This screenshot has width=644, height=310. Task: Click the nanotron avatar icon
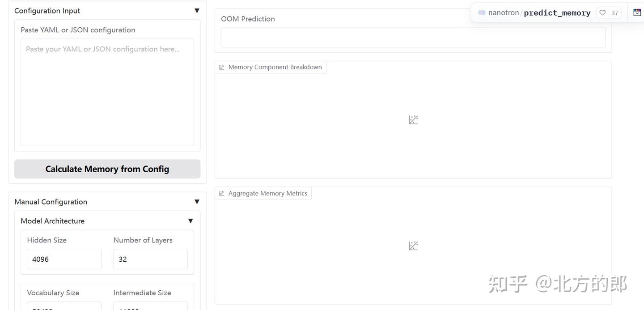(482, 13)
